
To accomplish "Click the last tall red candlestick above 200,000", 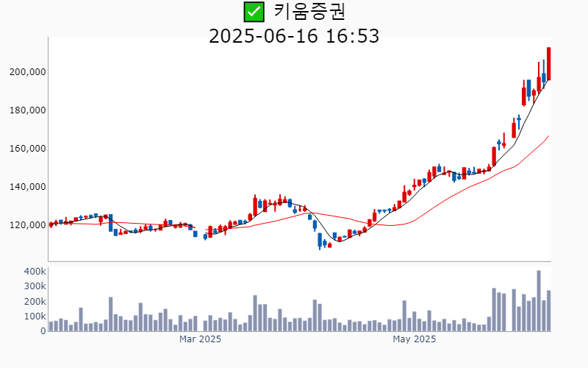I will 548,63.
